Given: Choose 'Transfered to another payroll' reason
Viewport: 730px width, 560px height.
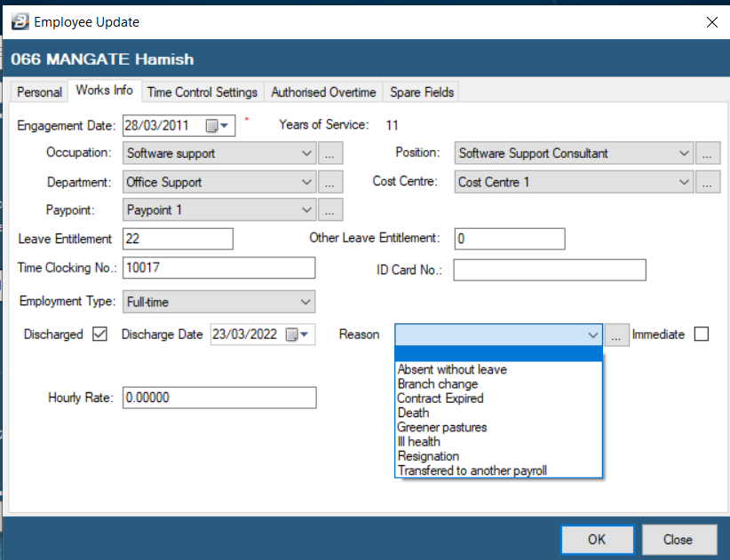Looking at the screenshot, I should pyautogui.click(x=498, y=470).
